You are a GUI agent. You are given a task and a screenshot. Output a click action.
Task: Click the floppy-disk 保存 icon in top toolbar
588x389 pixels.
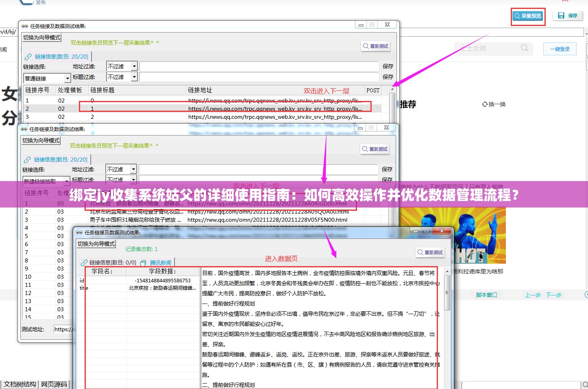pyautogui.click(x=561, y=15)
